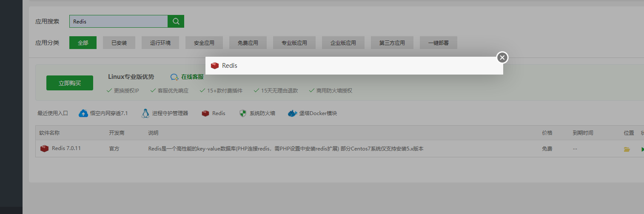Click the 立即购买 button
Viewport: 644px width, 214px height.
point(70,83)
